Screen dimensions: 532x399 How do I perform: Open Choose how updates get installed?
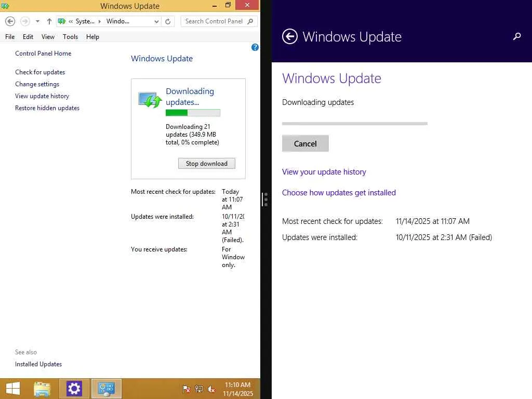point(339,193)
